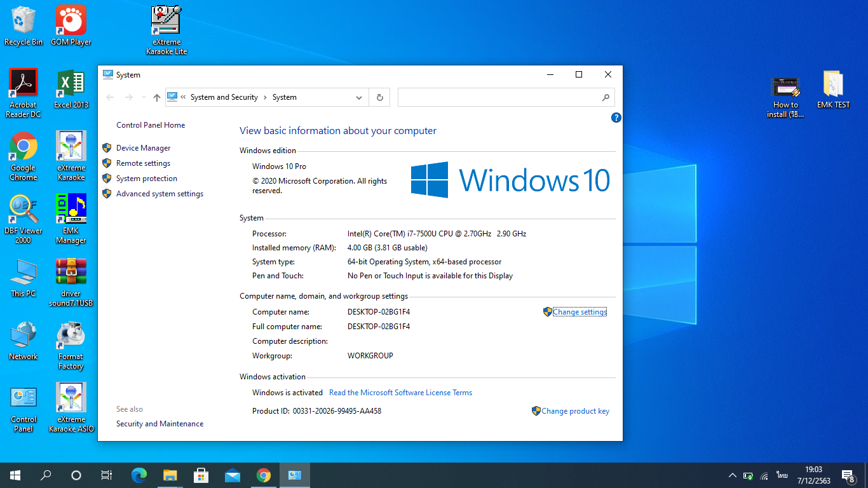
Task: Select the driver sound7.1USB archive icon
Action: point(71,282)
